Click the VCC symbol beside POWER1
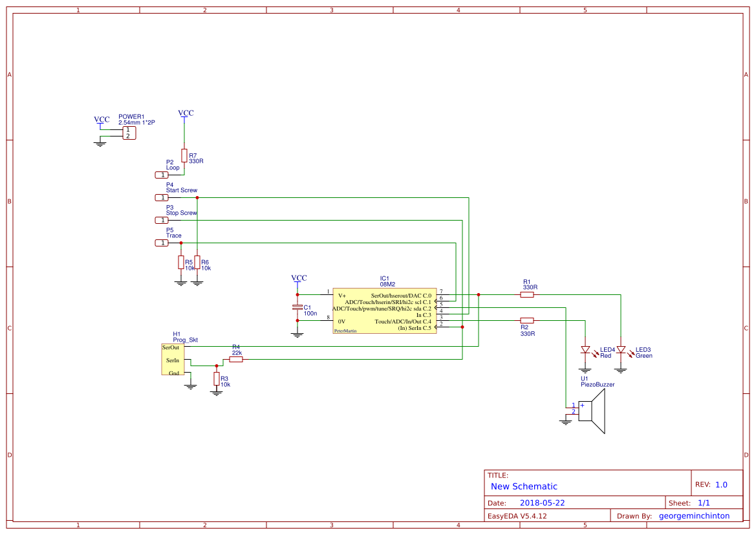Image resolution: width=756 pixels, height=535 pixels. point(102,122)
